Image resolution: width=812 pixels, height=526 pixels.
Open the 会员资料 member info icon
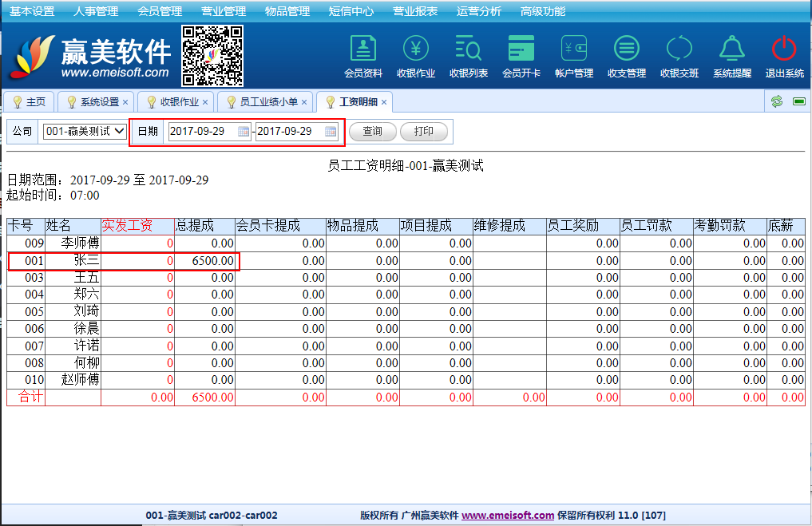pos(363,49)
